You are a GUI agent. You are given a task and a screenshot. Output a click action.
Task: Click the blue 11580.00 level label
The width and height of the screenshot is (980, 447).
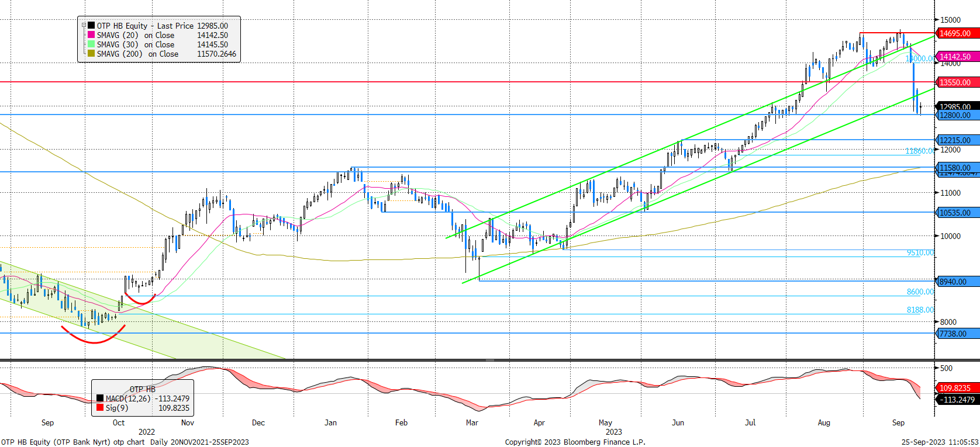(x=957, y=168)
